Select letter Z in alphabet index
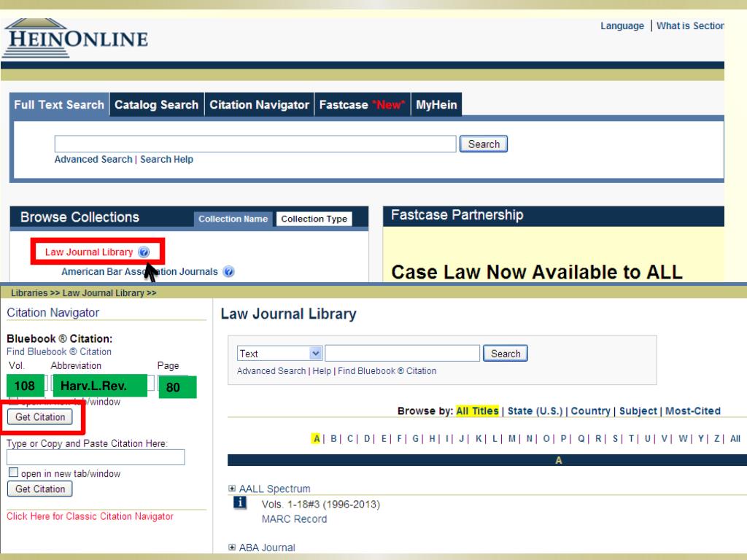The height and width of the screenshot is (560, 747). coord(716,438)
